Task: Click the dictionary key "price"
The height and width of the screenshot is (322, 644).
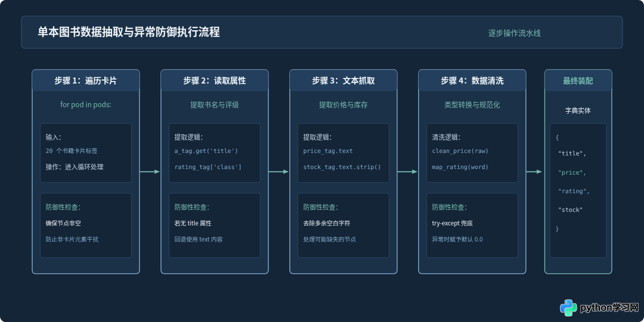Action: (572, 173)
